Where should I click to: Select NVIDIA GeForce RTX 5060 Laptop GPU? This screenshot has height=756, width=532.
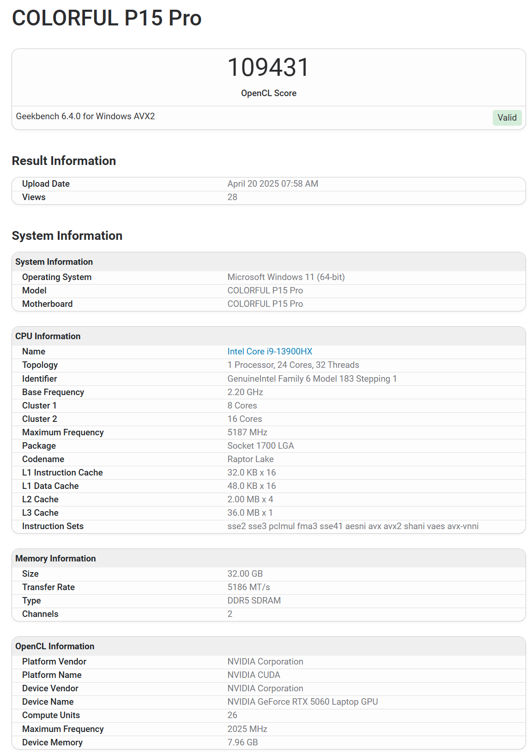click(x=302, y=702)
